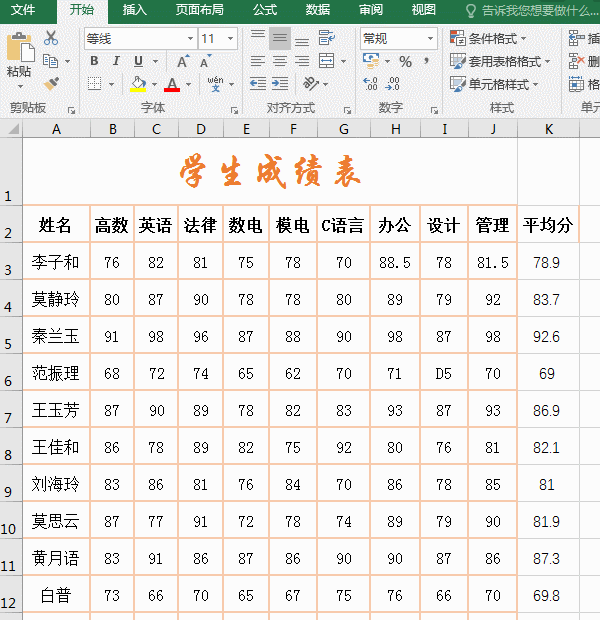Switch to the 数据 tab
This screenshot has width=600, height=620.
click(318, 9)
